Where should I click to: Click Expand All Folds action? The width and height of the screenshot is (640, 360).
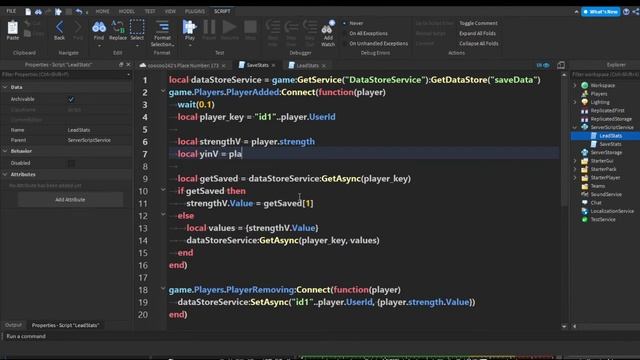[478, 33]
